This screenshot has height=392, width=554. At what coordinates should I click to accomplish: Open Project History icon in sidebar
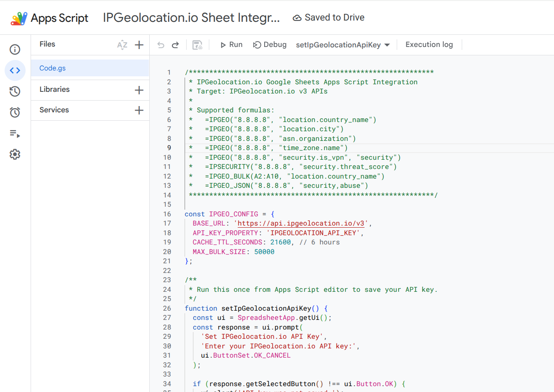pyautogui.click(x=15, y=91)
